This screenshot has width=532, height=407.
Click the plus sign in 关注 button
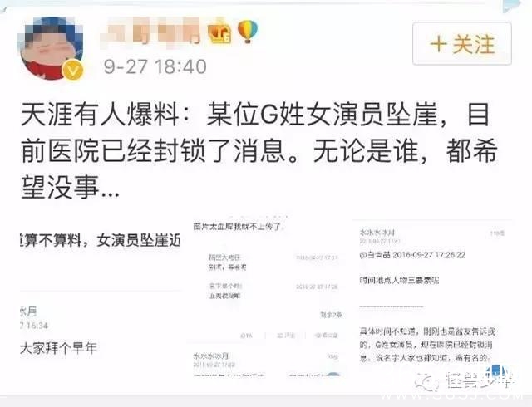[x=438, y=44]
